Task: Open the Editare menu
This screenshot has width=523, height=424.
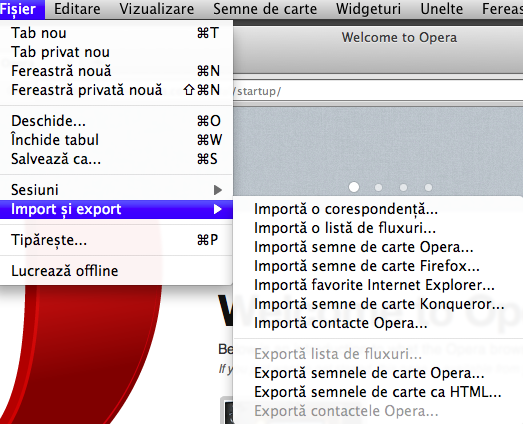Action: (x=77, y=9)
